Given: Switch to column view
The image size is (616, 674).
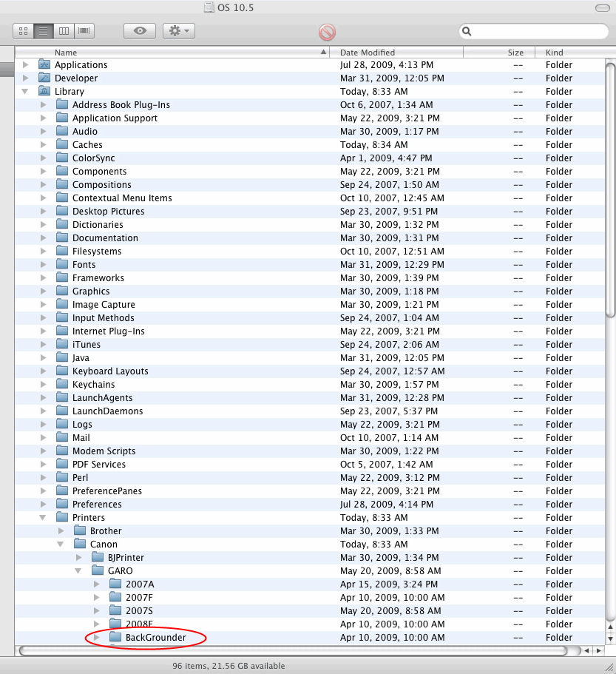Looking at the screenshot, I should tap(64, 31).
